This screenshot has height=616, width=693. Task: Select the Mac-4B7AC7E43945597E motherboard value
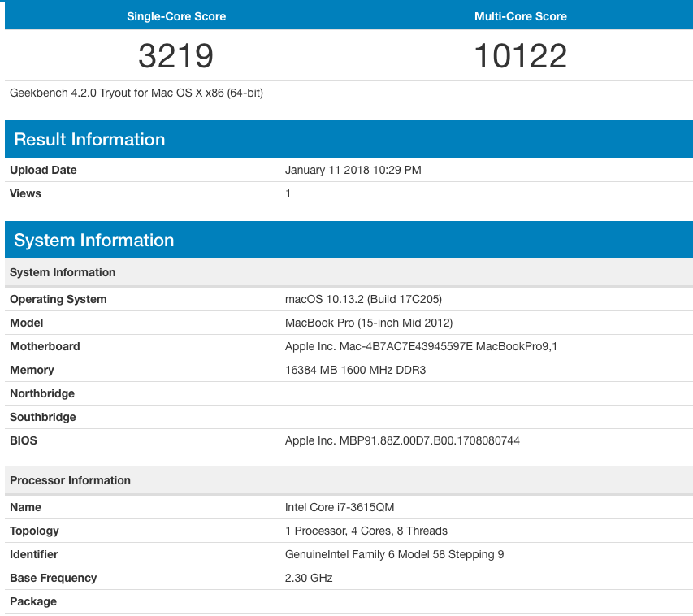421,346
